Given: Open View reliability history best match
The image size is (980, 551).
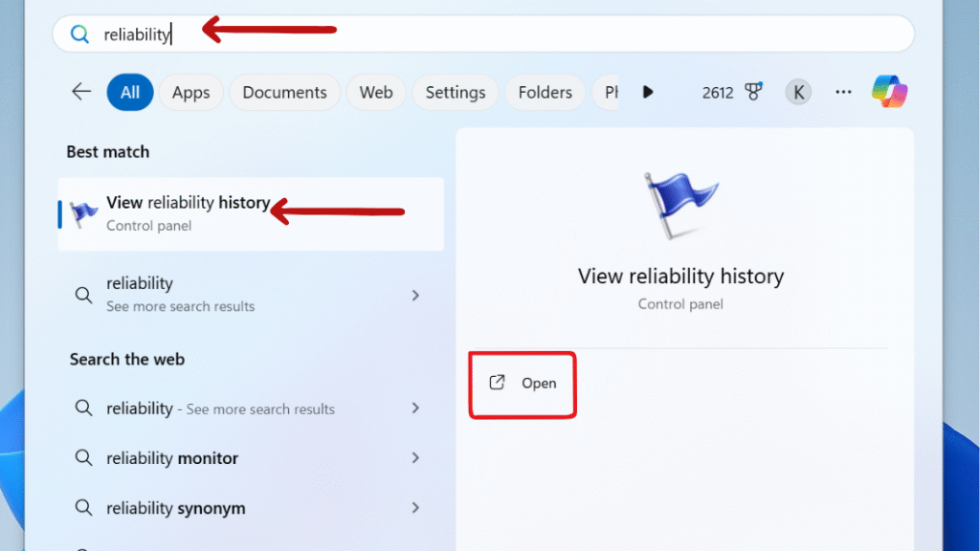Looking at the screenshot, I should (x=252, y=213).
